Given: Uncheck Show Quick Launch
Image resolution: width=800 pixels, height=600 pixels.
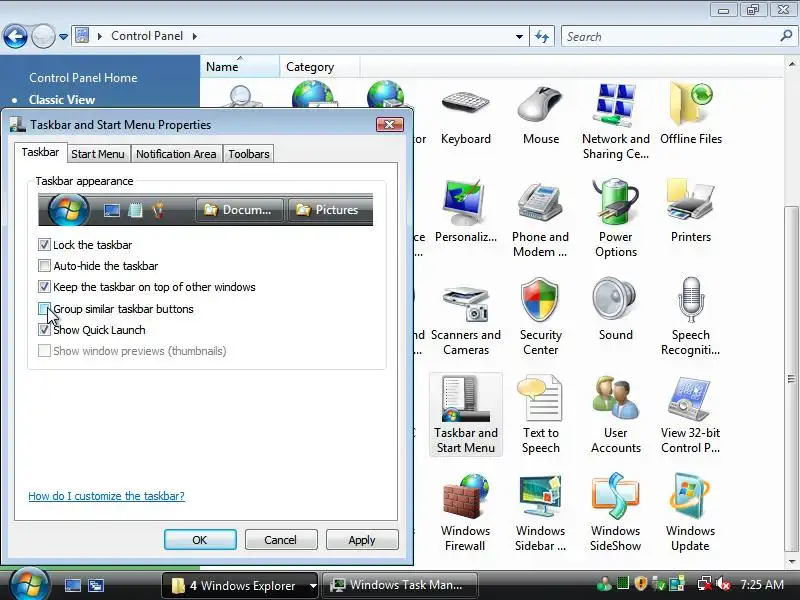Looking at the screenshot, I should 44,330.
